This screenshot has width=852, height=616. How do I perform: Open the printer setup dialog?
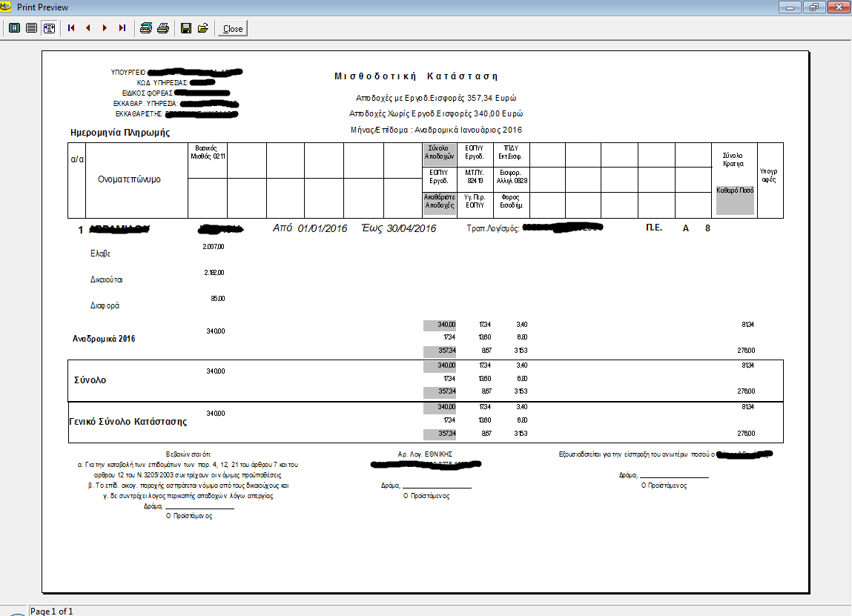tap(146, 28)
